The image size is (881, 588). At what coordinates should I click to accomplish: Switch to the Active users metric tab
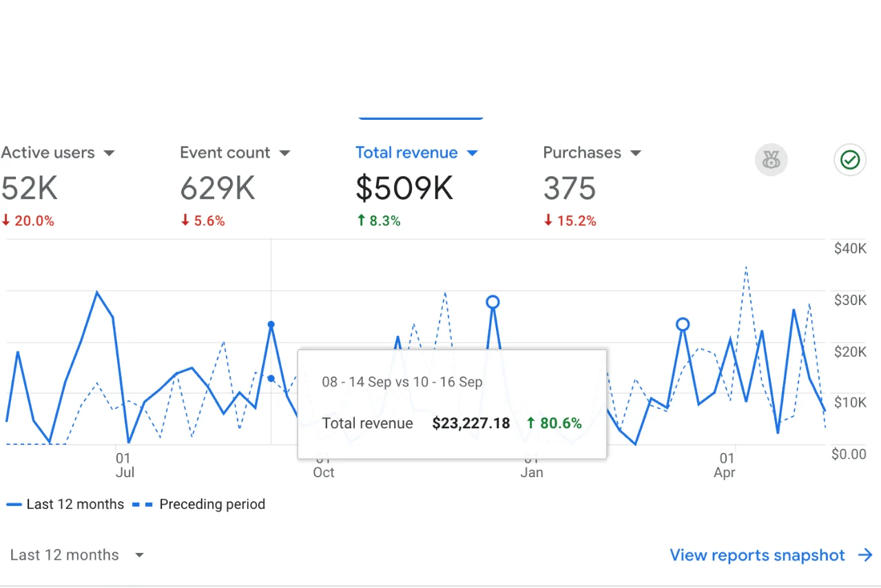[x=48, y=153]
